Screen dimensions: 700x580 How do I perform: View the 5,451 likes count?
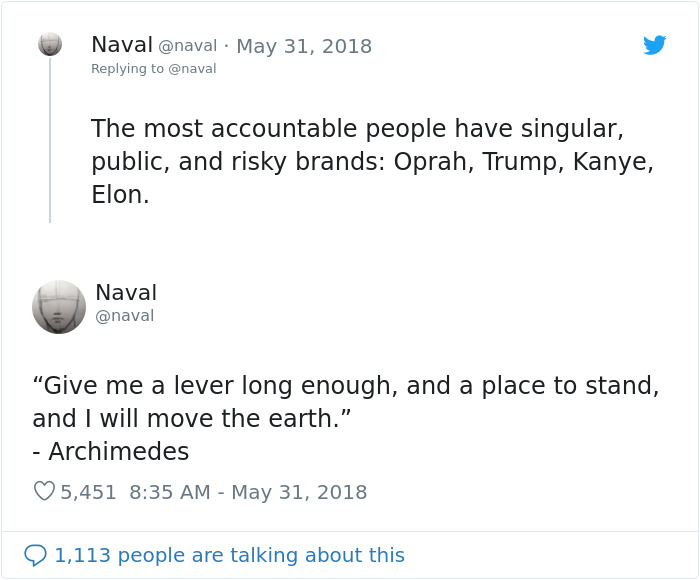tap(88, 492)
